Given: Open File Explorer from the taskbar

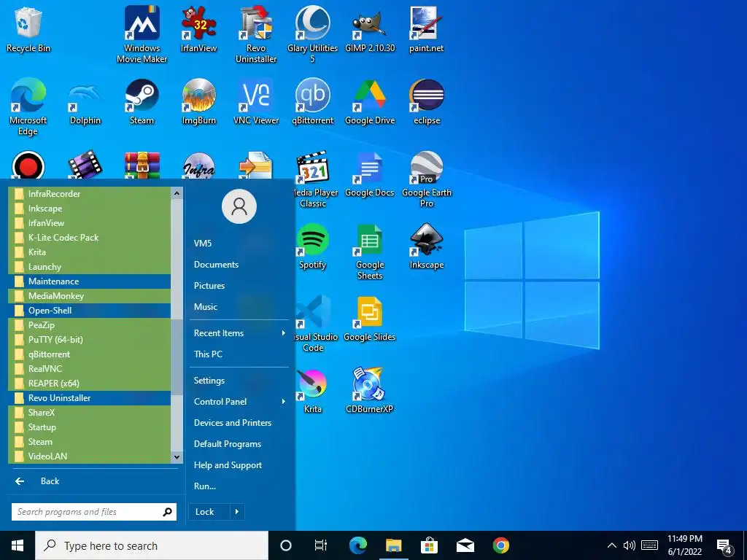Looking at the screenshot, I should pyautogui.click(x=393, y=545).
